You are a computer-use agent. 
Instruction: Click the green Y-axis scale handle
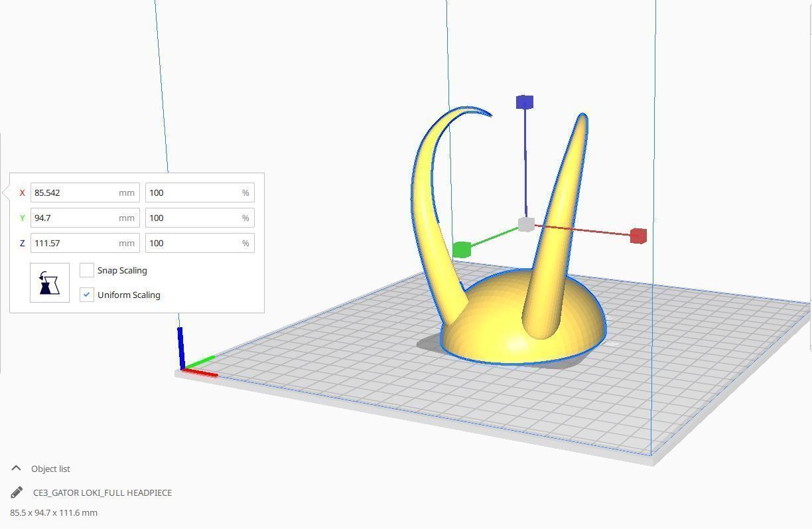tap(462, 250)
